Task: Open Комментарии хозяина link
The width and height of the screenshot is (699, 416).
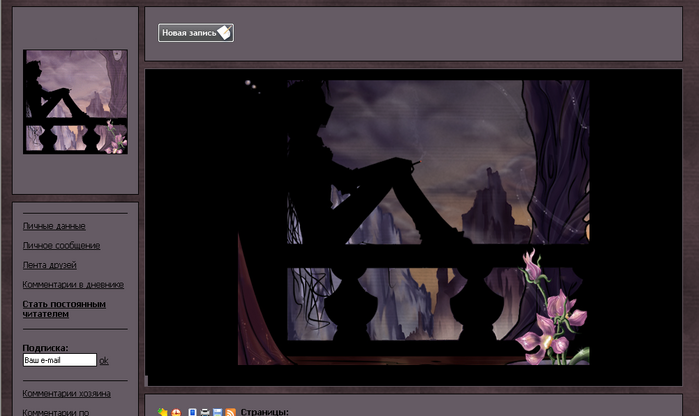Action: click(x=66, y=394)
